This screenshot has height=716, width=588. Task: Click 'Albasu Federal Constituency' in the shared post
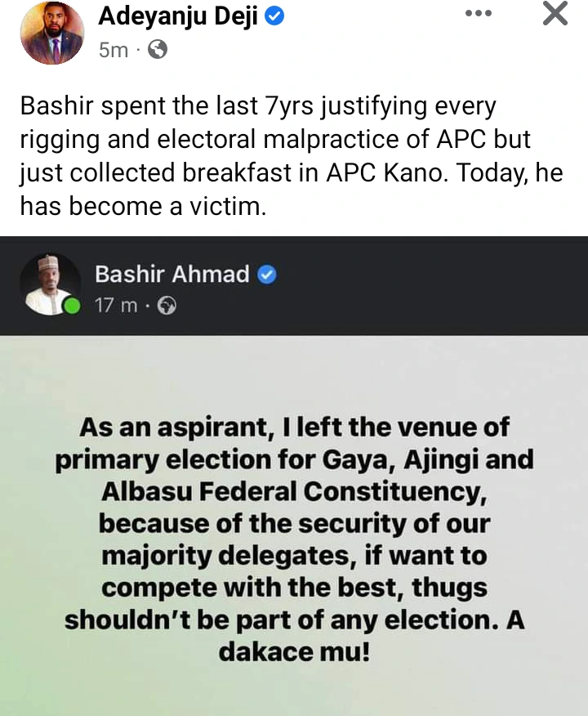pyautogui.click(x=293, y=490)
